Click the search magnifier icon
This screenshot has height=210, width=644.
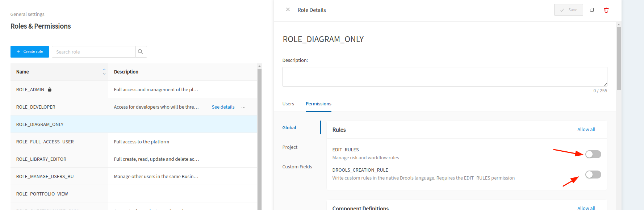pos(141,52)
